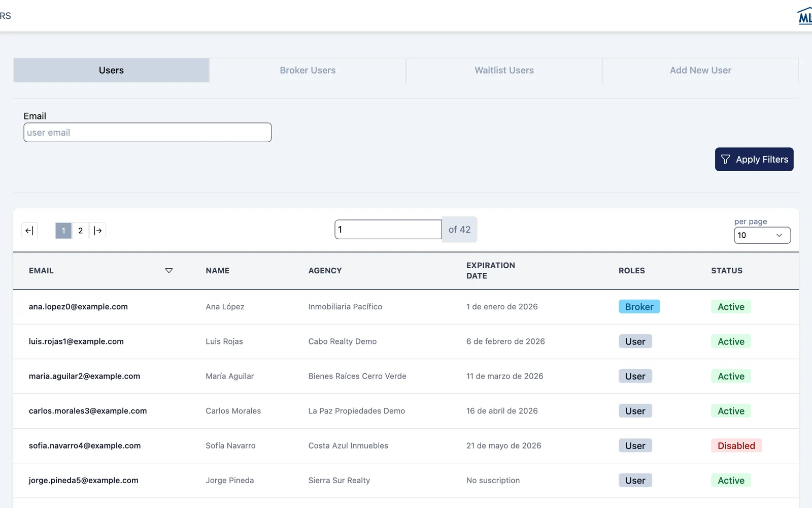Screen dimensions: 812x508
Task: Select carlos.morales3@example.com email
Action: pos(88,411)
